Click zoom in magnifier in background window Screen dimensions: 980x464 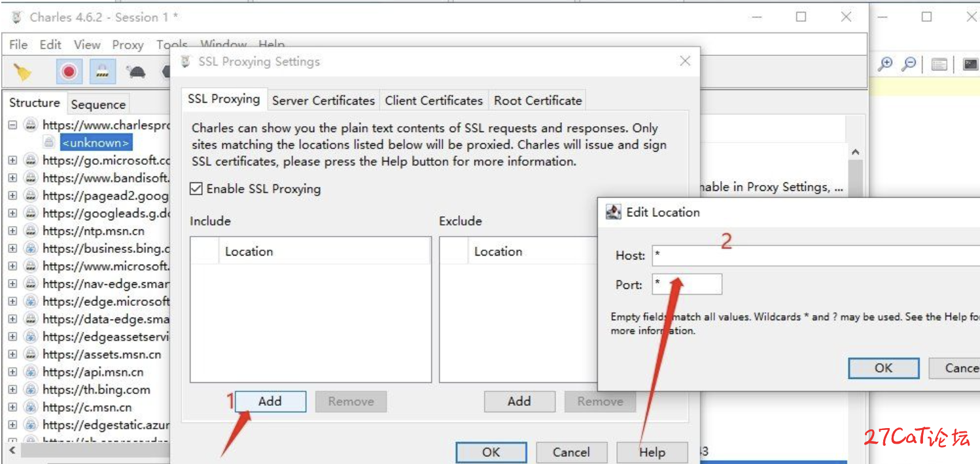click(885, 63)
